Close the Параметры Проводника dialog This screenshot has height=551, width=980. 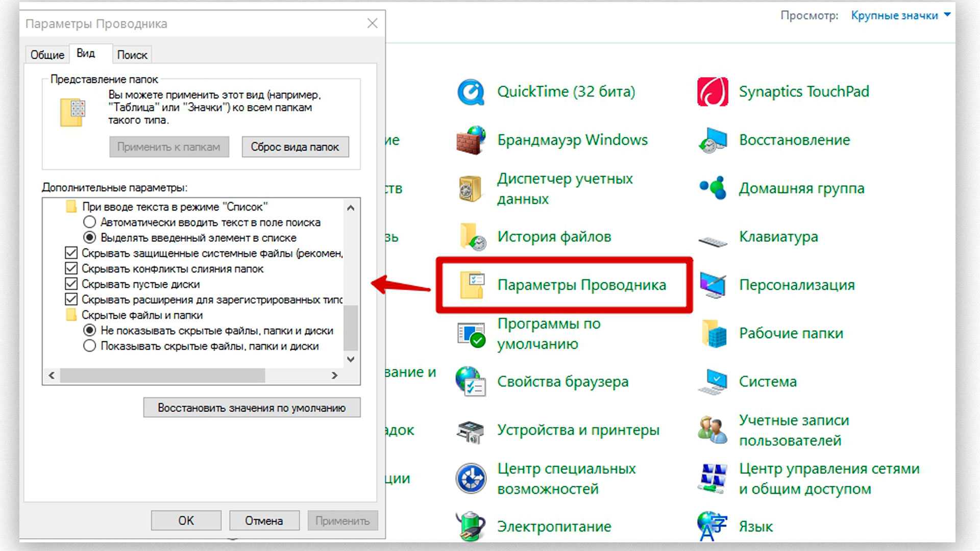[x=373, y=23]
